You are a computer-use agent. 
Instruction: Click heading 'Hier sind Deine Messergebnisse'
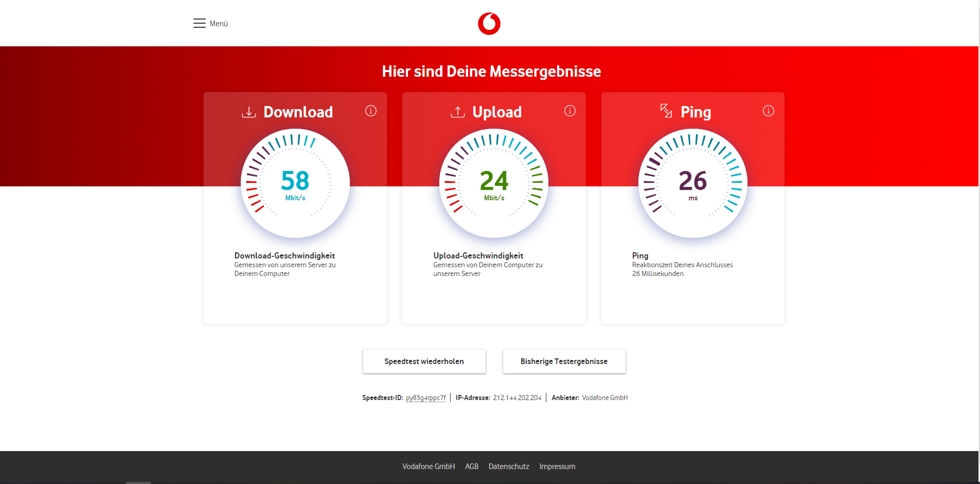[491, 72]
